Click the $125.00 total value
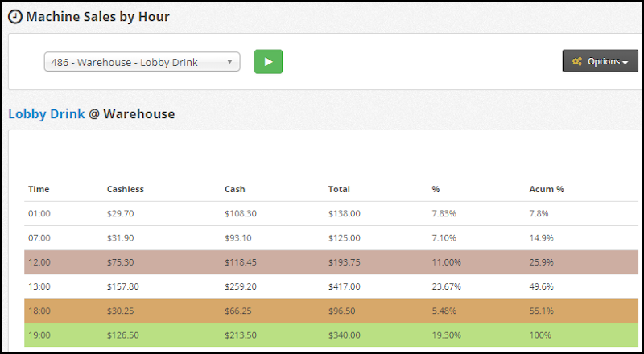 [x=345, y=238]
